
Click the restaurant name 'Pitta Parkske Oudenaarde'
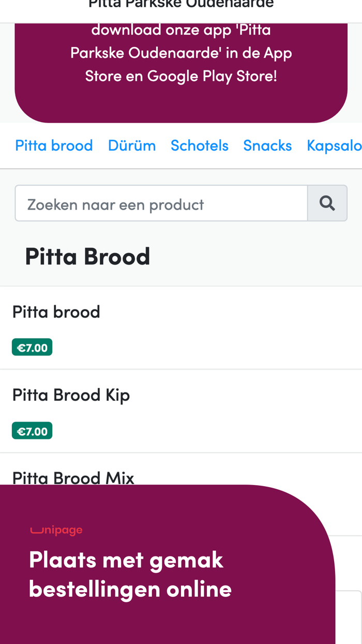[181, 4]
